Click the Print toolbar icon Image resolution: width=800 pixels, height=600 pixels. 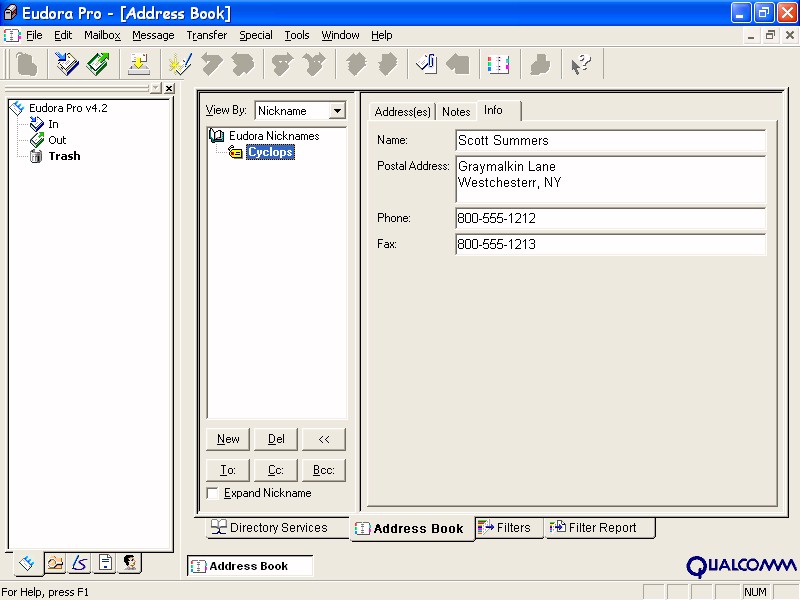(540, 64)
